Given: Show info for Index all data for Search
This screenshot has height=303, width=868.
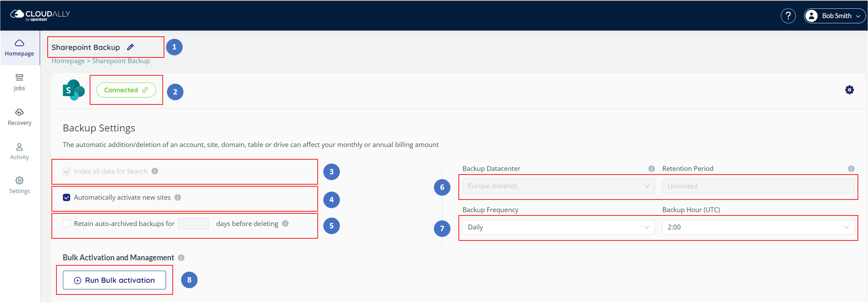Looking at the screenshot, I should 155,171.
